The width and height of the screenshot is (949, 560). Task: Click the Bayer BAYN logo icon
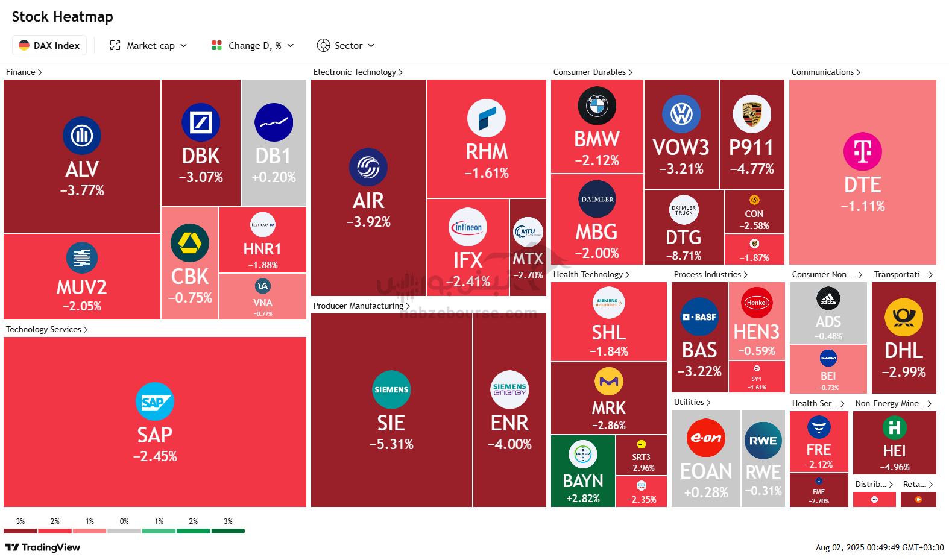pyautogui.click(x=583, y=454)
